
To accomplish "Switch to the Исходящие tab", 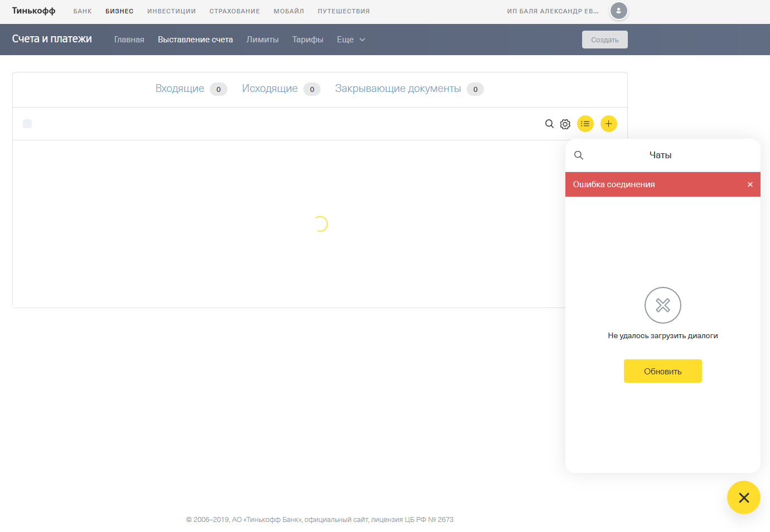I will 270,89.
